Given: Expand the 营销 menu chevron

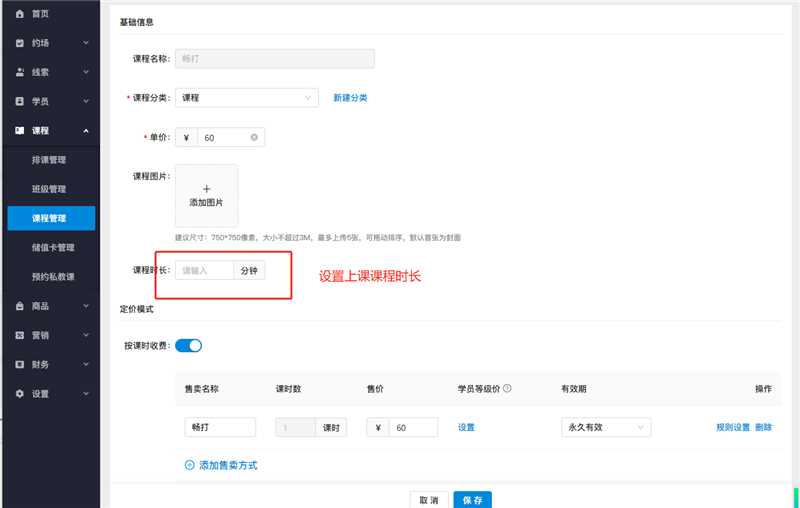Looking at the screenshot, I should tap(86, 335).
